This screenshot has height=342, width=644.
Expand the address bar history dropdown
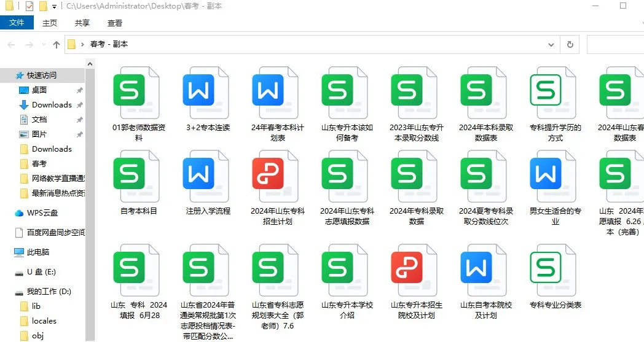(551, 44)
